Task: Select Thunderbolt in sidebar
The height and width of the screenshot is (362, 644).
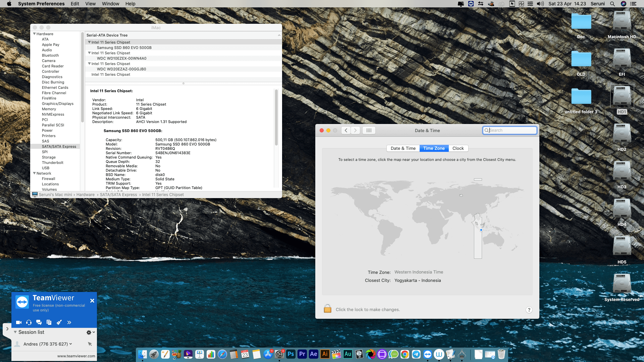Action: tap(53, 163)
